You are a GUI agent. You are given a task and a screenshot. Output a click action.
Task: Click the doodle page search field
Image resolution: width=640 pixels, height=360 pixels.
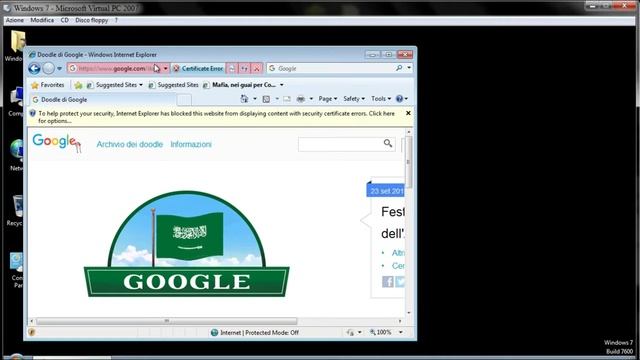tap(340, 144)
